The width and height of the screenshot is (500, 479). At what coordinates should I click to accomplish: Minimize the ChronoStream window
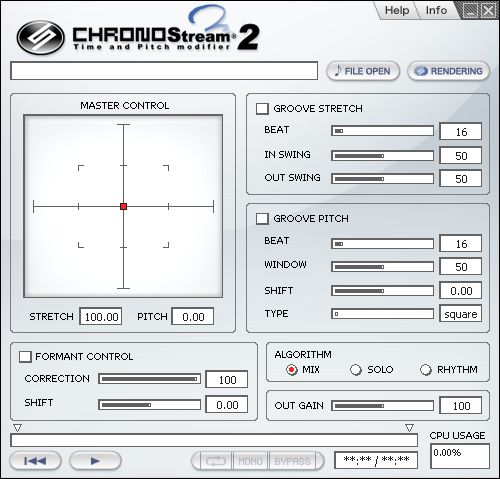click(471, 11)
